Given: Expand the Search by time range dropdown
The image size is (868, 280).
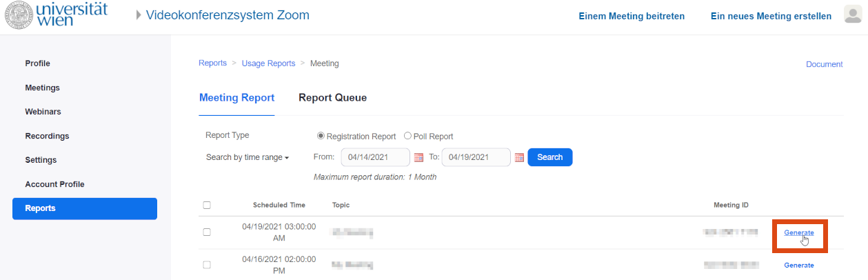Looking at the screenshot, I should tap(247, 157).
